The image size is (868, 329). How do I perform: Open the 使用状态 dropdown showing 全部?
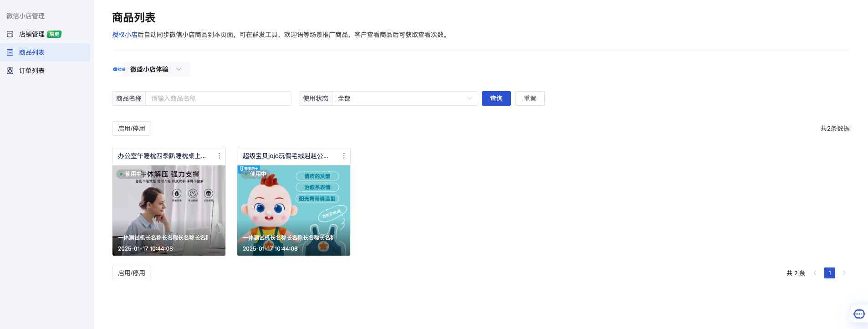[x=405, y=98]
